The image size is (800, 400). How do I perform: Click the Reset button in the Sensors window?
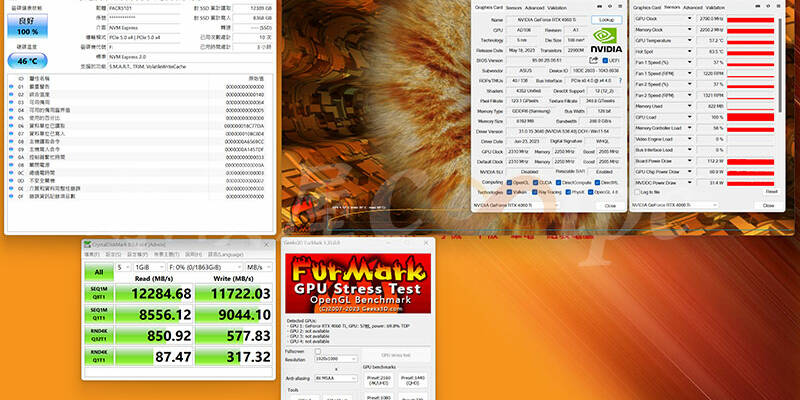771,192
